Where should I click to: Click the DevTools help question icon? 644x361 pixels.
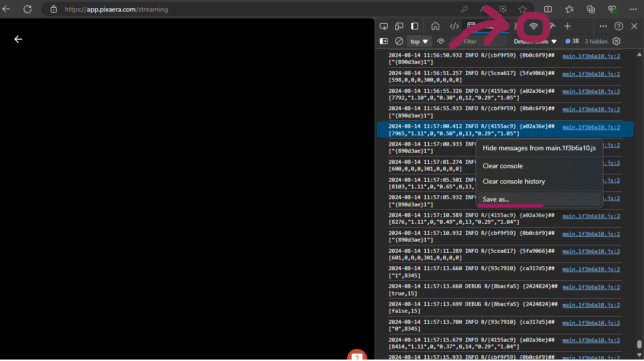619,26
